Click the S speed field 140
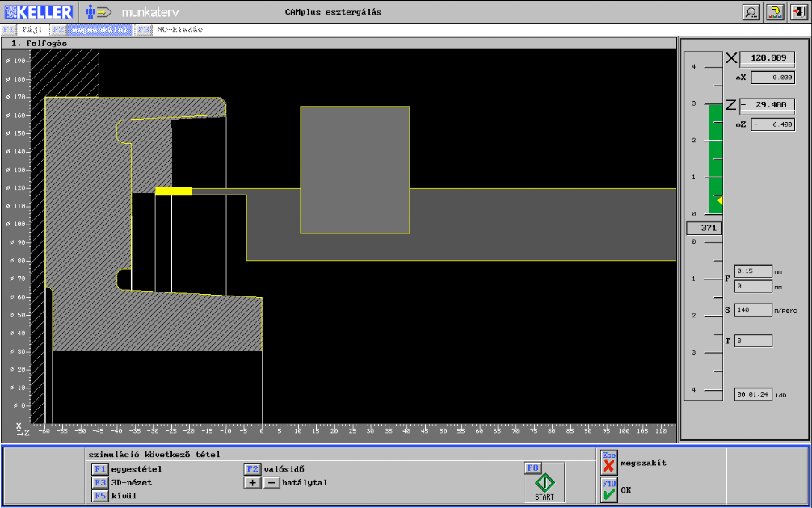 [753, 309]
